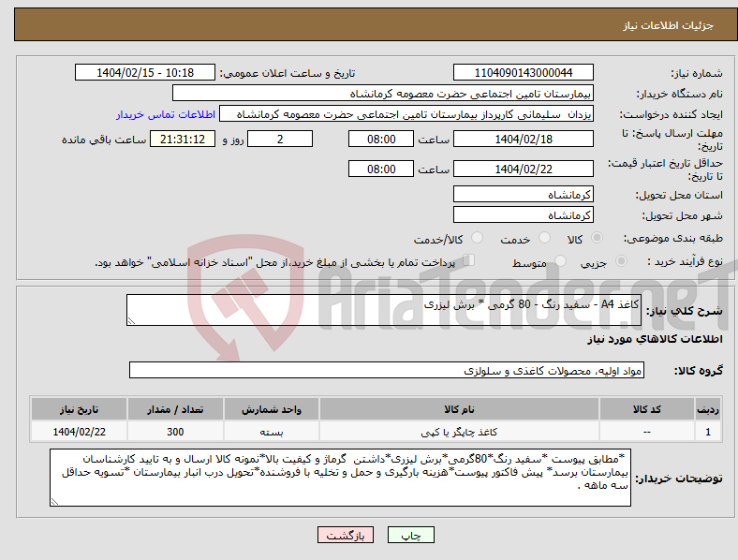
Task: Click the بازگشت (back) button
Action: tap(346, 535)
